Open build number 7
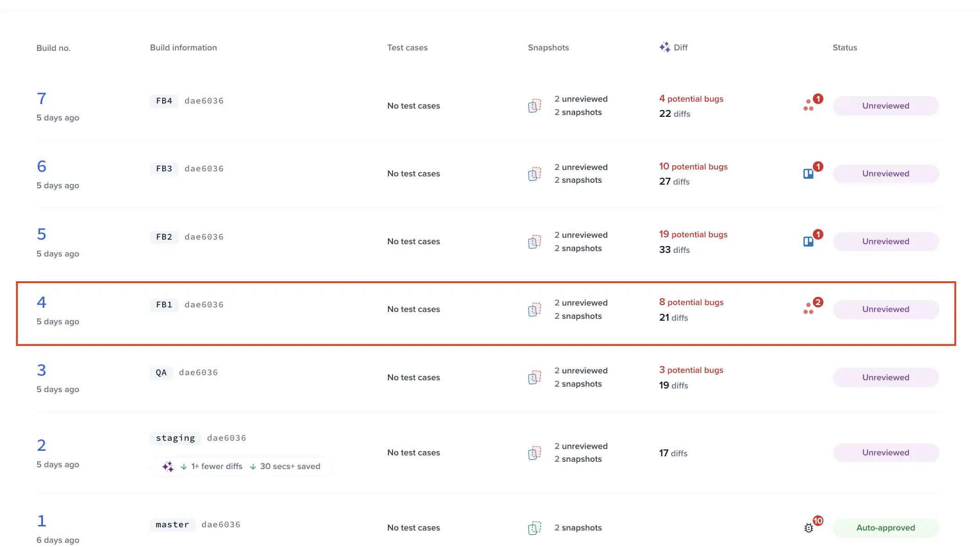The height and width of the screenshot is (547, 980). [x=41, y=98]
